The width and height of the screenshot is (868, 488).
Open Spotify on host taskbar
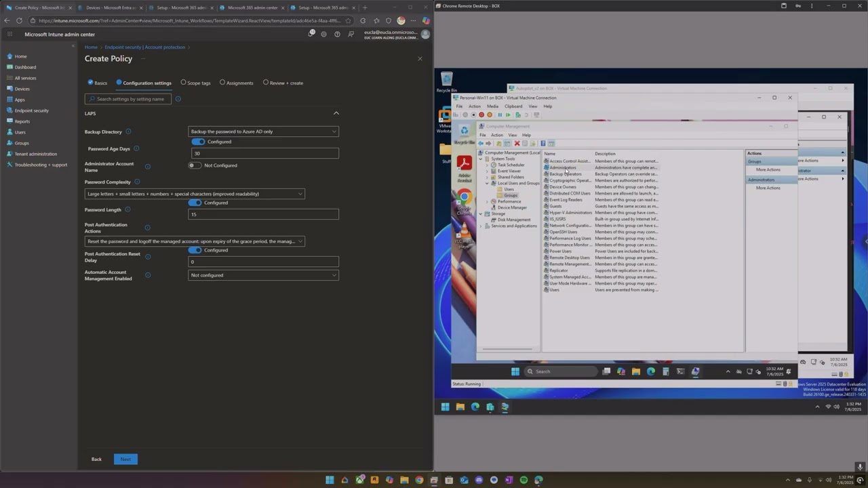(x=524, y=480)
